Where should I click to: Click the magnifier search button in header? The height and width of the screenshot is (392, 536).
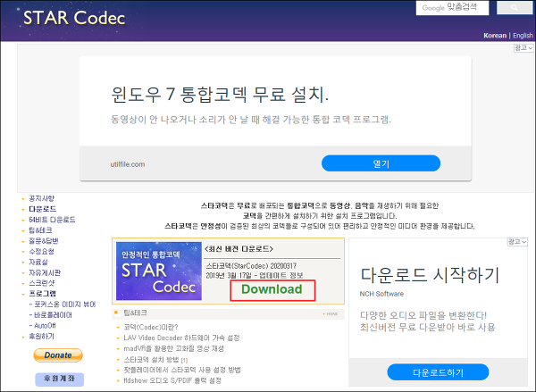(x=515, y=7)
